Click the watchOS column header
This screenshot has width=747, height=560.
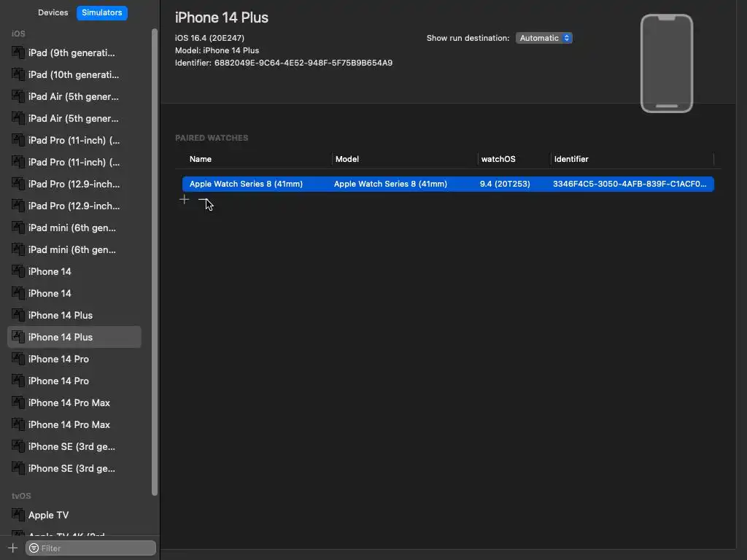click(498, 159)
